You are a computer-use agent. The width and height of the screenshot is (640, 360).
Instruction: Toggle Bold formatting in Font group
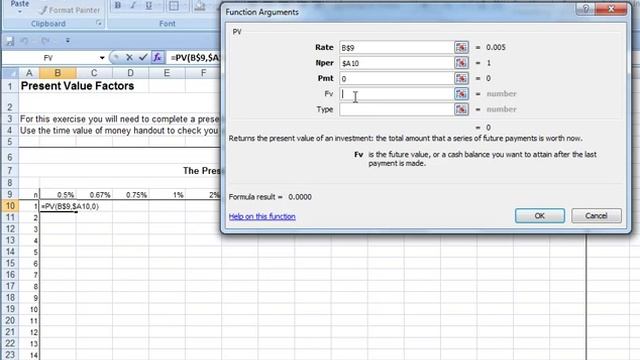118,6
